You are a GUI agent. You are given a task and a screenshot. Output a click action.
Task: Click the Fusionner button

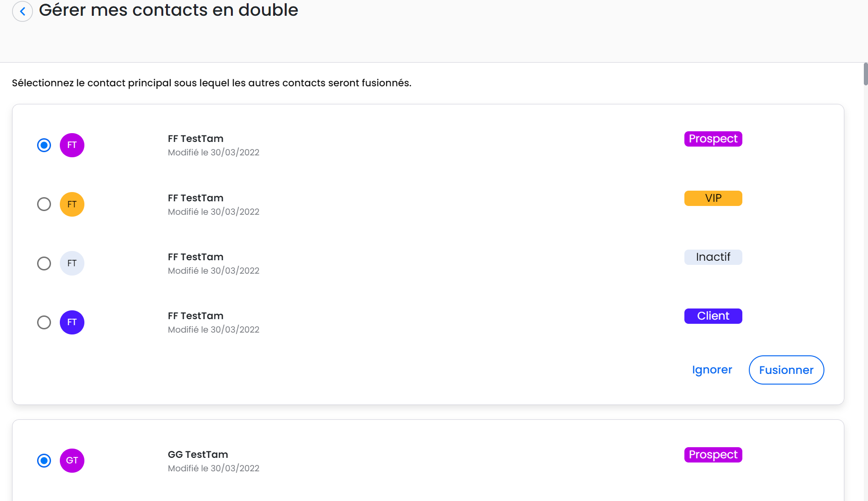coord(786,370)
